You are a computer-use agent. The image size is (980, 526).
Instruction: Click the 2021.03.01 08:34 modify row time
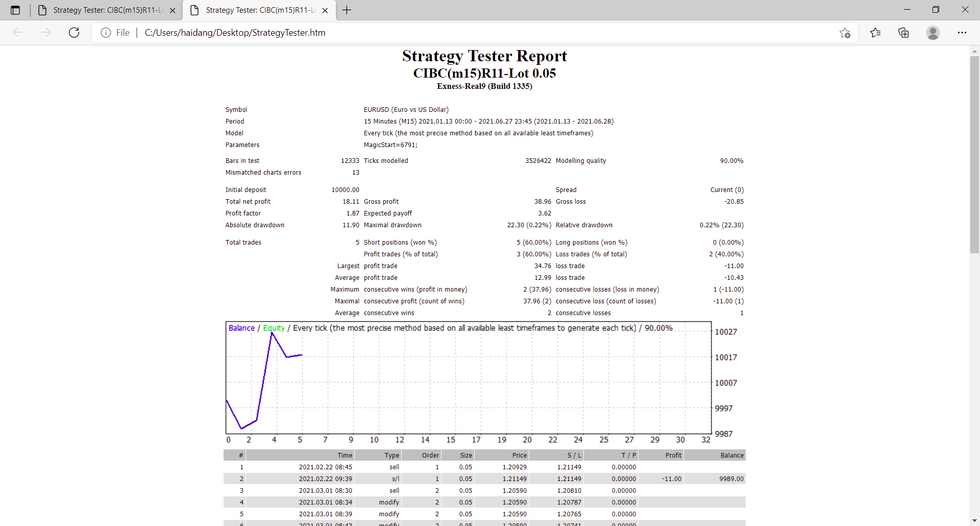coord(325,503)
